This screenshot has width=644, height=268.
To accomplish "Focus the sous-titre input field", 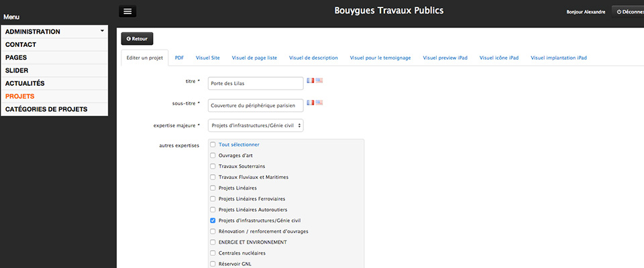I will click(x=256, y=105).
